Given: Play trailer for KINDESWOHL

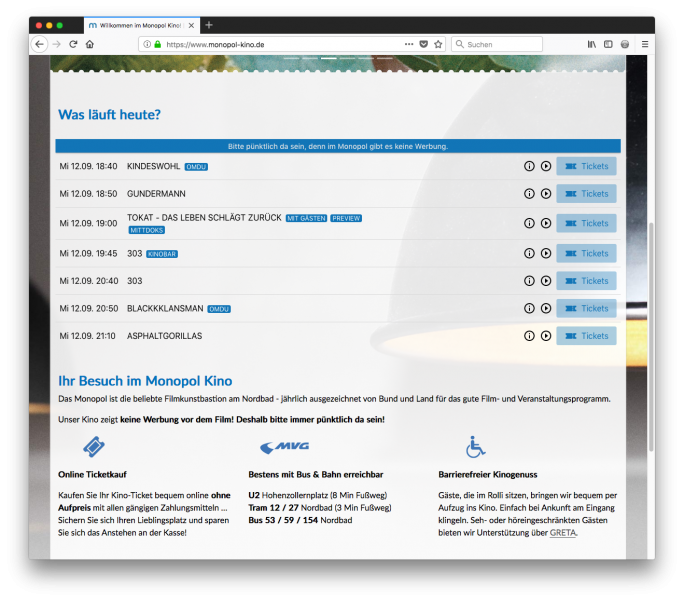Looking at the screenshot, I should 546,166.
